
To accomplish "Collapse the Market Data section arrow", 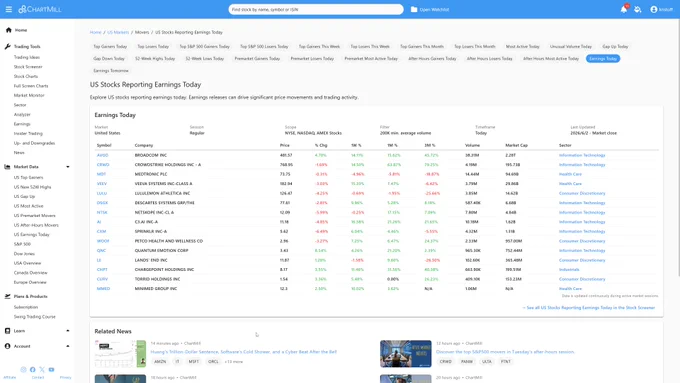I will point(68,167).
